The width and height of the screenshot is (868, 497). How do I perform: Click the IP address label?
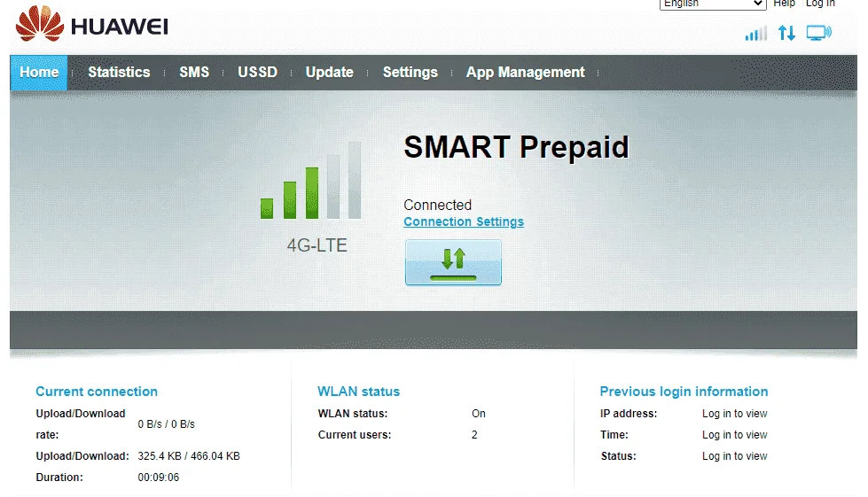pyautogui.click(x=629, y=414)
